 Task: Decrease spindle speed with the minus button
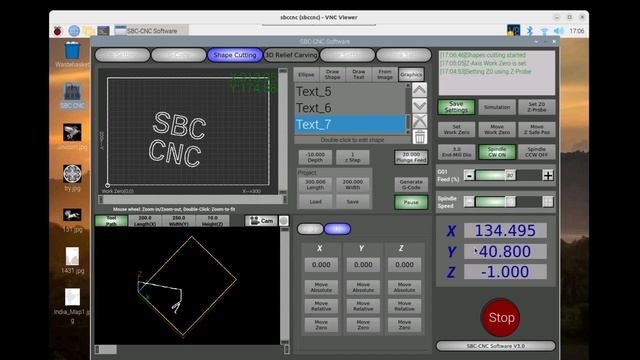coord(469,202)
